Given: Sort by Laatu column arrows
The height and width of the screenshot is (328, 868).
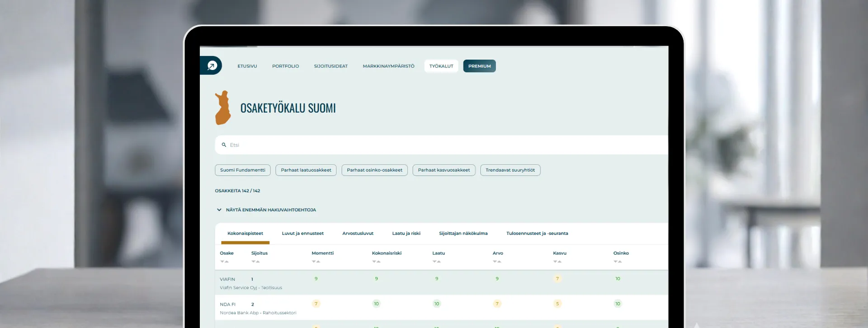Looking at the screenshot, I should point(437,262).
